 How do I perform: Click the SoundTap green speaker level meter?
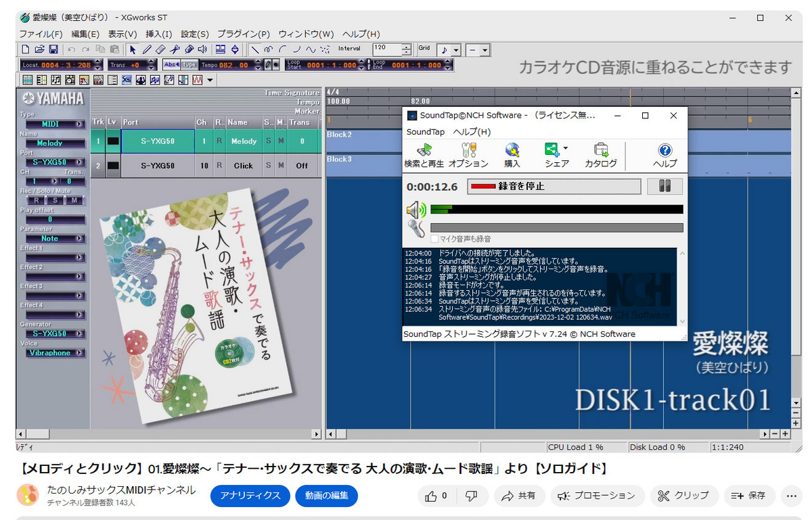click(556, 209)
